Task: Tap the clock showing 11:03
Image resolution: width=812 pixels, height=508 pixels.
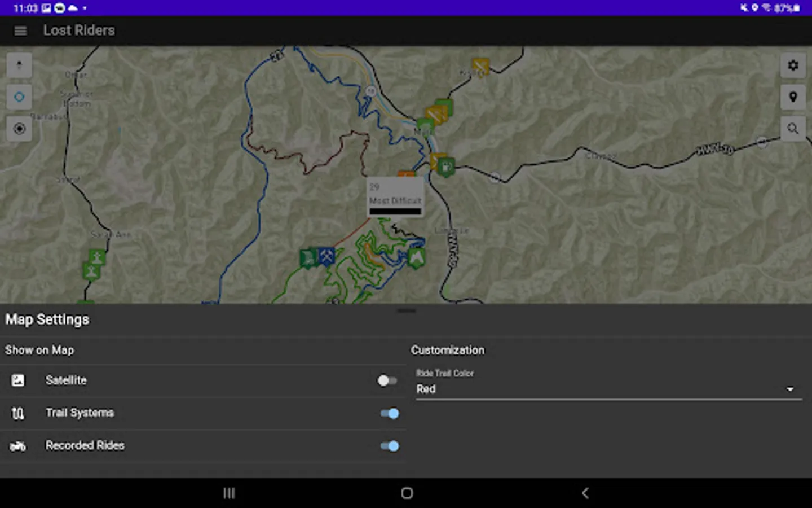Action: point(25,8)
